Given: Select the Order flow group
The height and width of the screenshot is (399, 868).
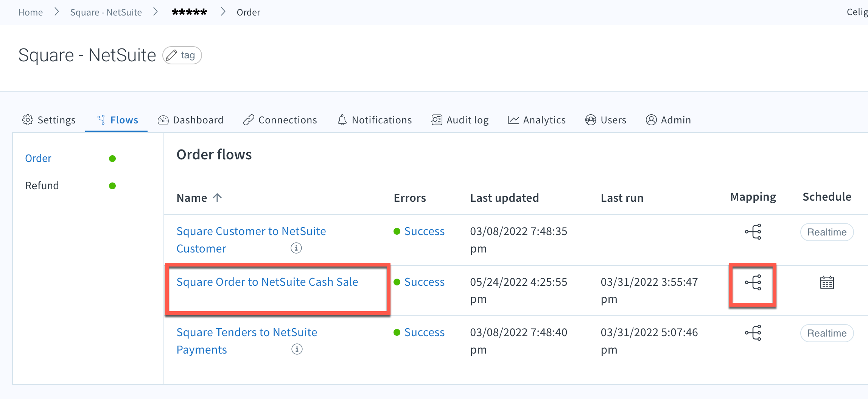Looking at the screenshot, I should coord(38,158).
